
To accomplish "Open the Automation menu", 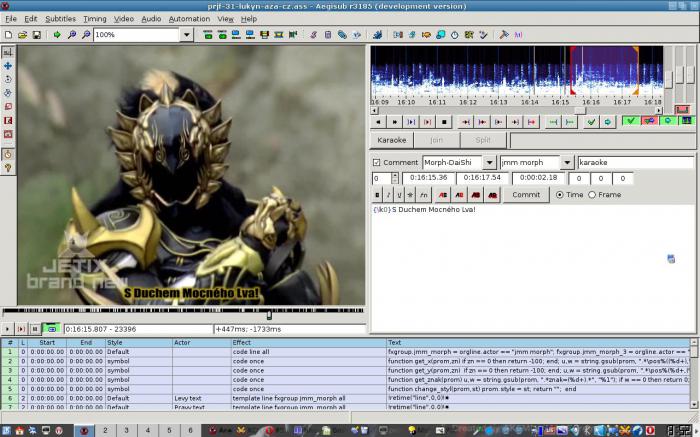I will click(189, 19).
